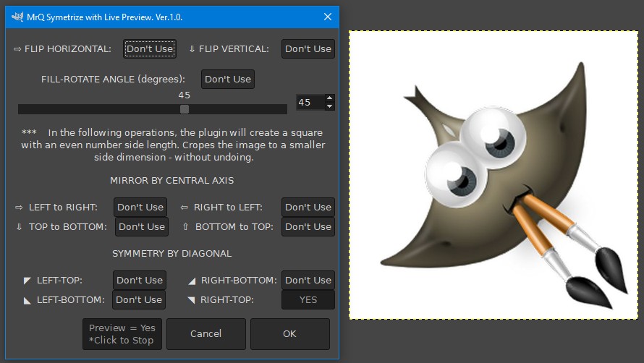The height and width of the screenshot is (363, 644).
Task: Click the Left-Top diagonal triangle icon
Action: coord(27,281)
